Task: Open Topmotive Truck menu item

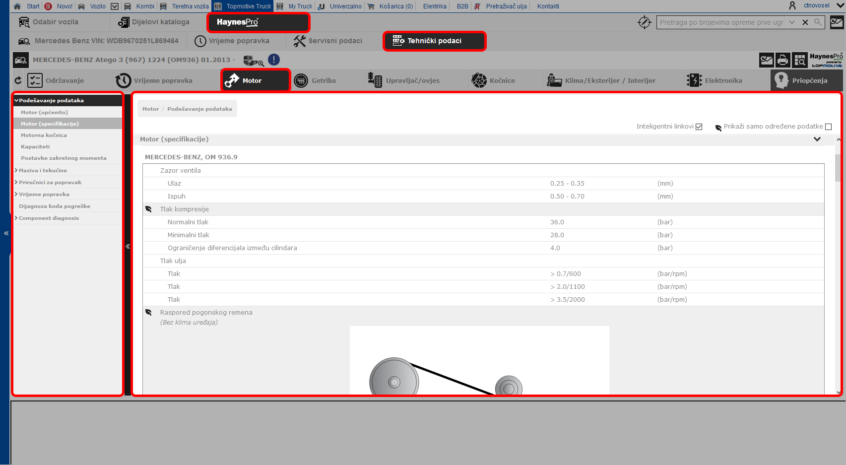Action: 243,6
